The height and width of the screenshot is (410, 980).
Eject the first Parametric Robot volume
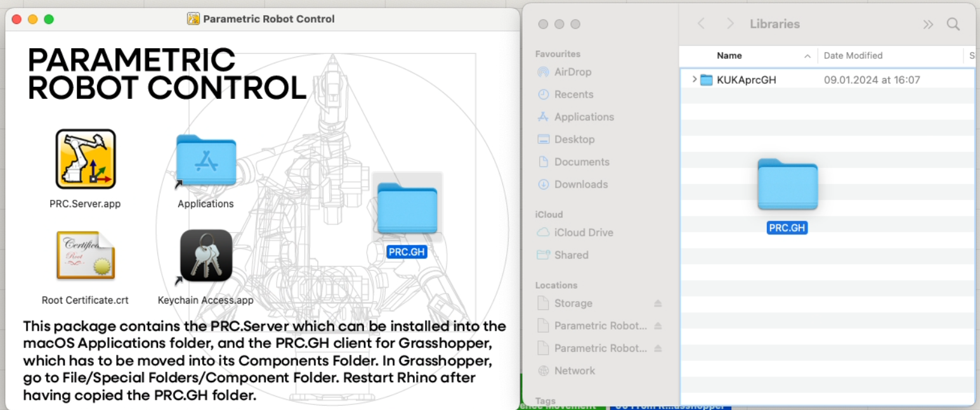(x=658, y=326)
